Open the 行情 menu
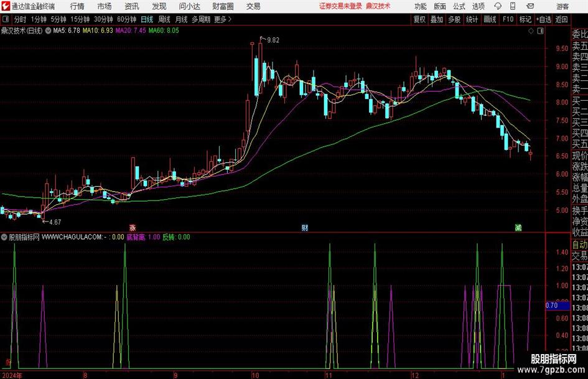Screen dimensions: 588x379 click(77, 6)
